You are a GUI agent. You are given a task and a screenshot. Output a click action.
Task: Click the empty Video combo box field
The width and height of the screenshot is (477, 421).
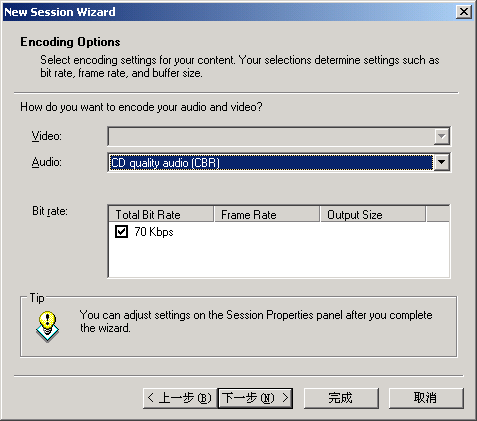pos(271,136)
